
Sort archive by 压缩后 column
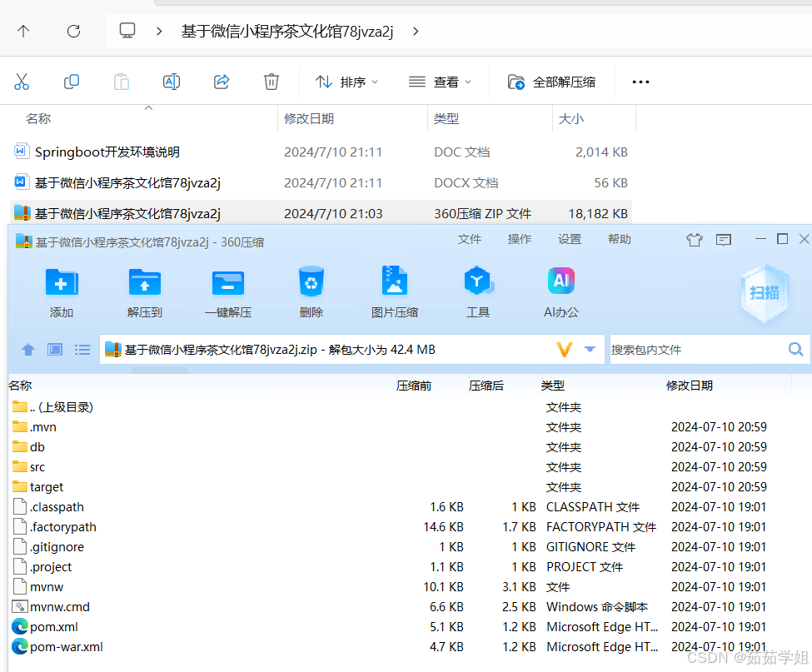(486, 386)
